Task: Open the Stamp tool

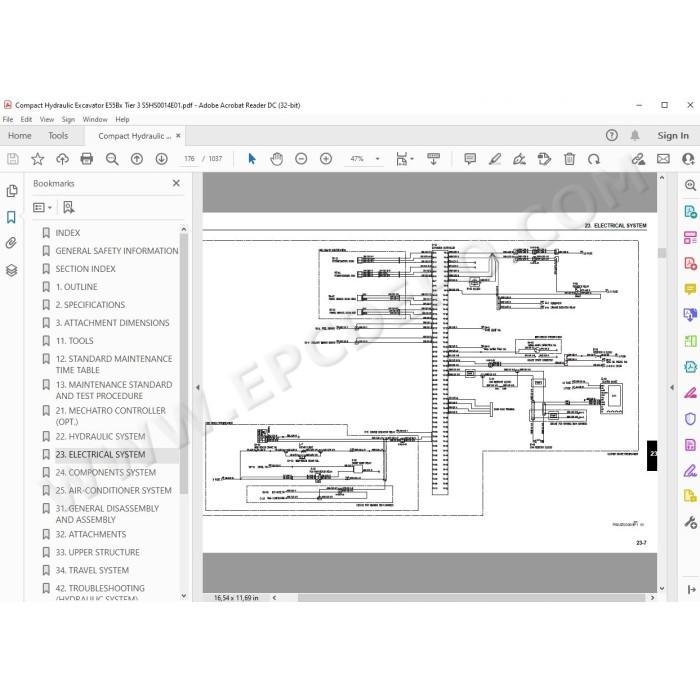Action: pyautogui.click(x=544, y=159)
